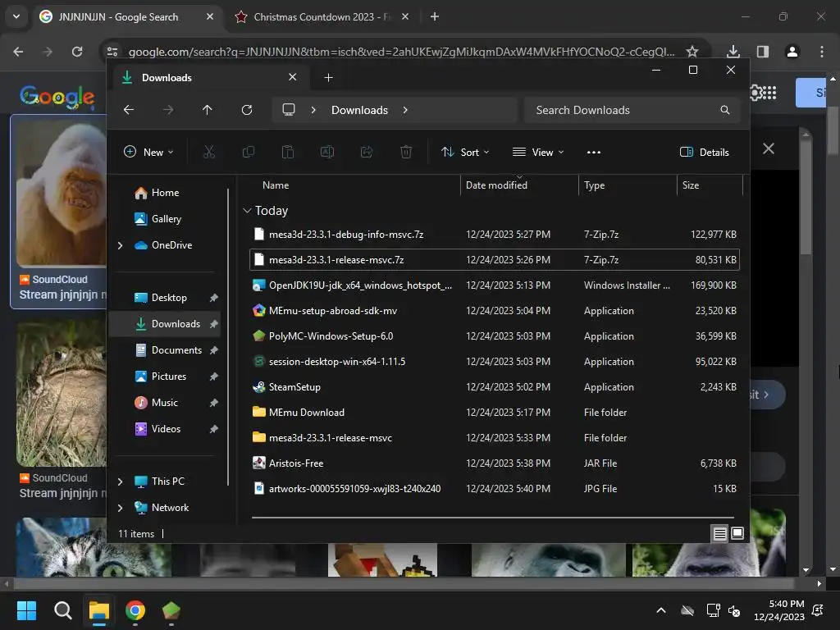The width and height of the screenshot is (840, 630).
Task: Expand OneDrive in navigation pane
Action: pos(120,245)
